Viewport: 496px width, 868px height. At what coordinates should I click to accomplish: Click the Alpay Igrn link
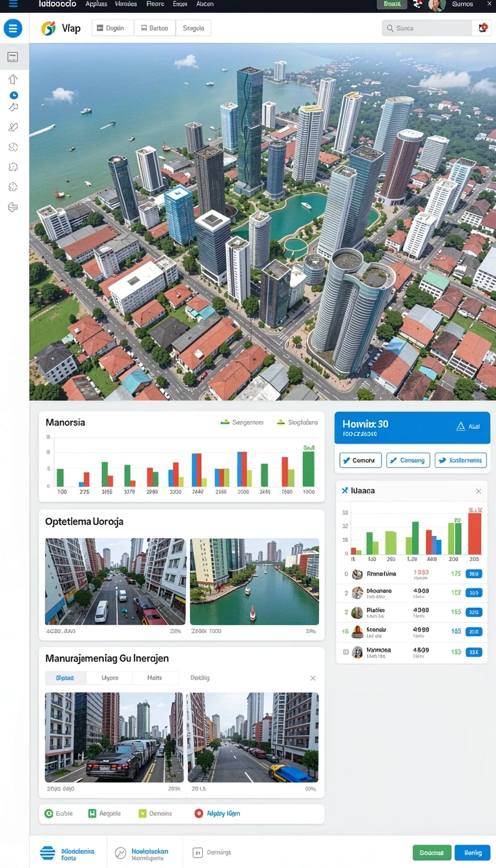[x=223, y=814]
